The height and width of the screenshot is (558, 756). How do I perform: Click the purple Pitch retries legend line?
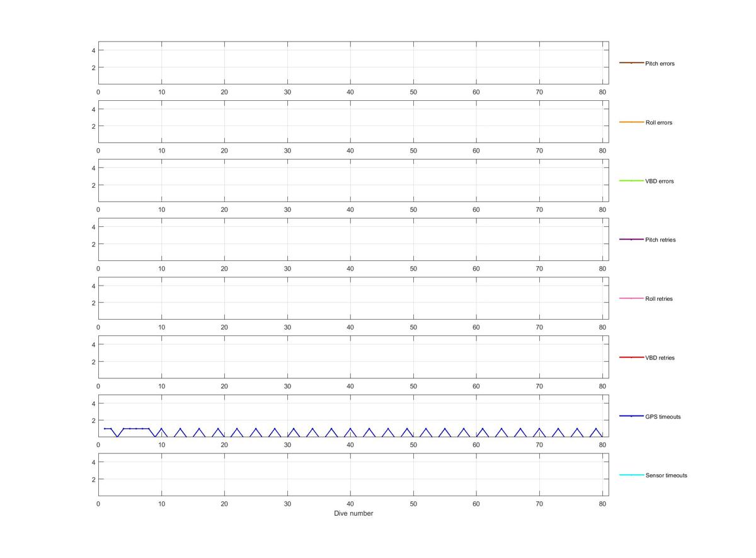pos(631,240)
